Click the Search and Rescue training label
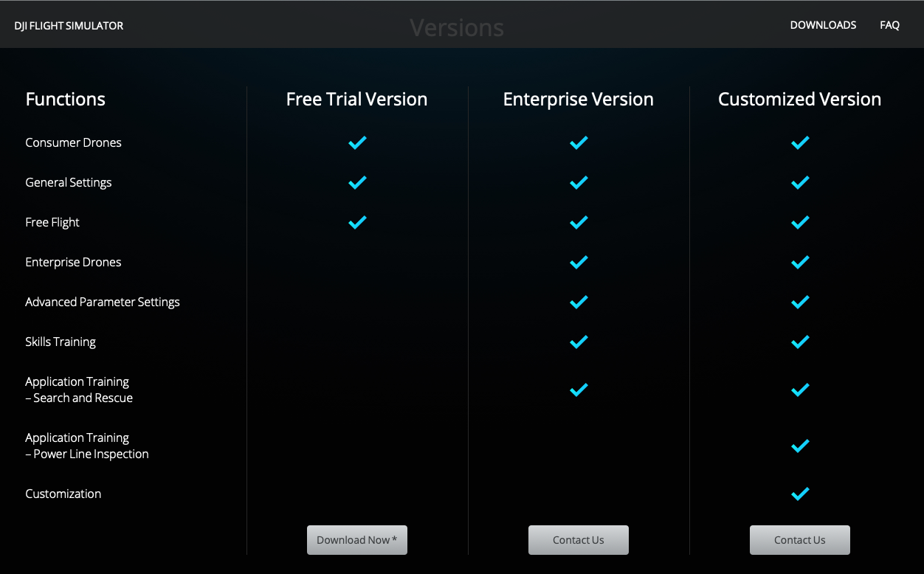The height and width of the screenshot is (574, 924). [79, 390]
